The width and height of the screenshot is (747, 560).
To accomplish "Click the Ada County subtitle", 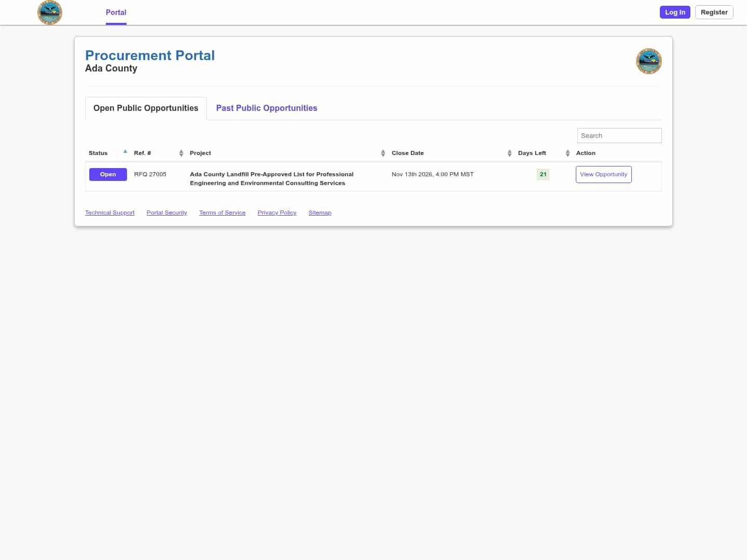I will click(111, 68).
